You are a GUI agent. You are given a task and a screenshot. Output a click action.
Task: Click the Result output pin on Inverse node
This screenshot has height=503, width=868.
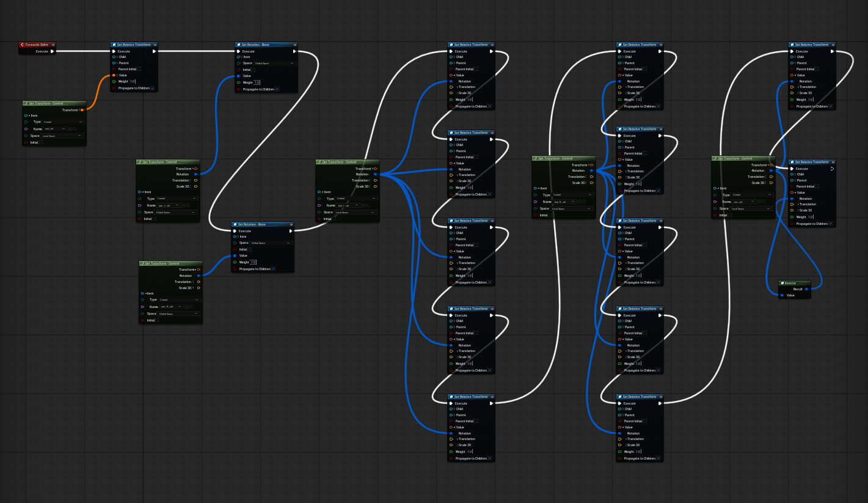[806, 289]
